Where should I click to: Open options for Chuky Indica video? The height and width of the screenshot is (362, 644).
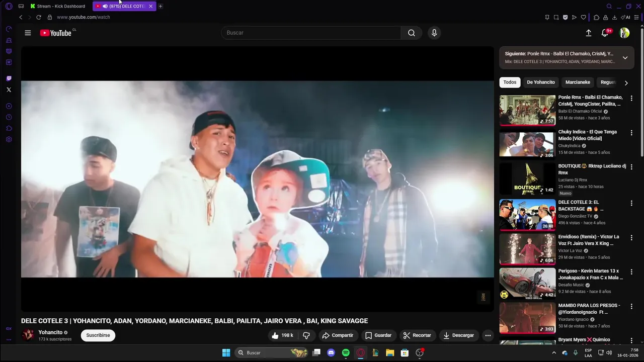click(x=631, y=133)
